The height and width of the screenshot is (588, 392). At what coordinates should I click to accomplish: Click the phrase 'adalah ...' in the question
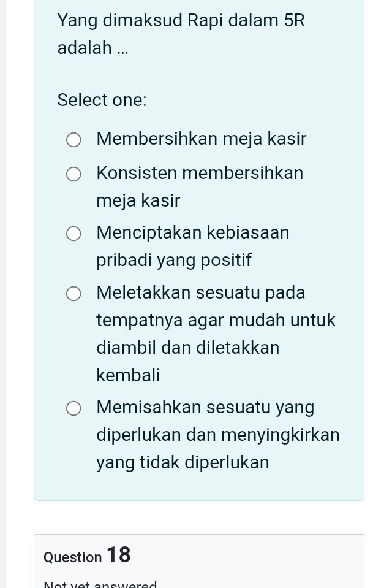(x=93, y=48)
